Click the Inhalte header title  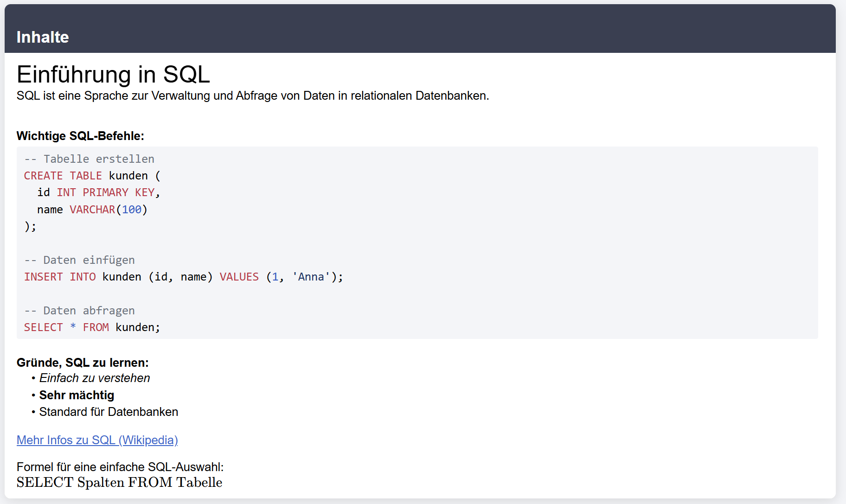pos(43,37)
